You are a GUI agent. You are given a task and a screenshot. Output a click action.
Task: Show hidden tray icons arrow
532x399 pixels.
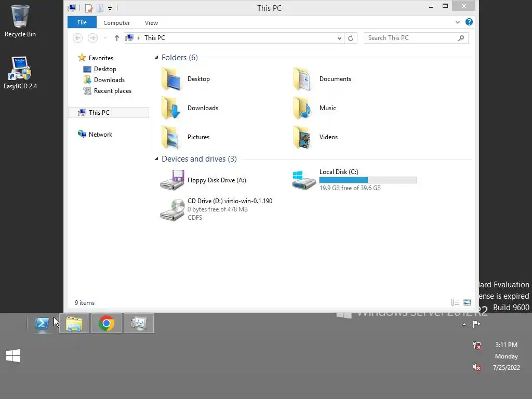464,324
